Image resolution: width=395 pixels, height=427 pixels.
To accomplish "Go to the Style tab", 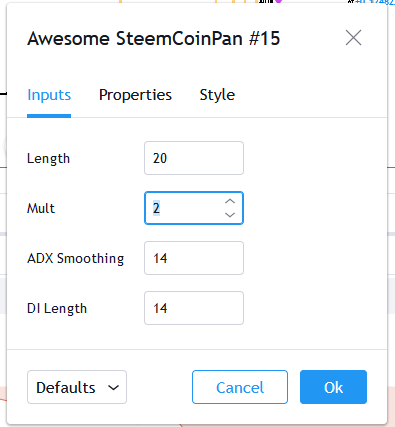I will click(217, 95).
